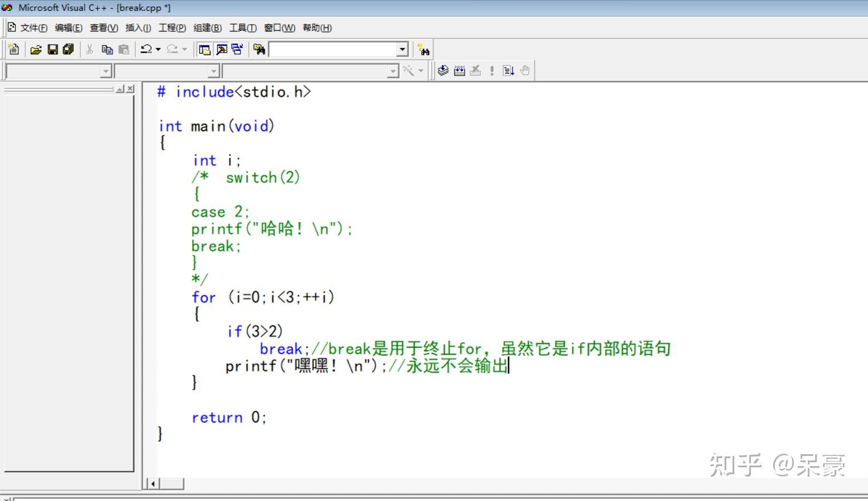Click the 'case 2;' line

(221, 212)
